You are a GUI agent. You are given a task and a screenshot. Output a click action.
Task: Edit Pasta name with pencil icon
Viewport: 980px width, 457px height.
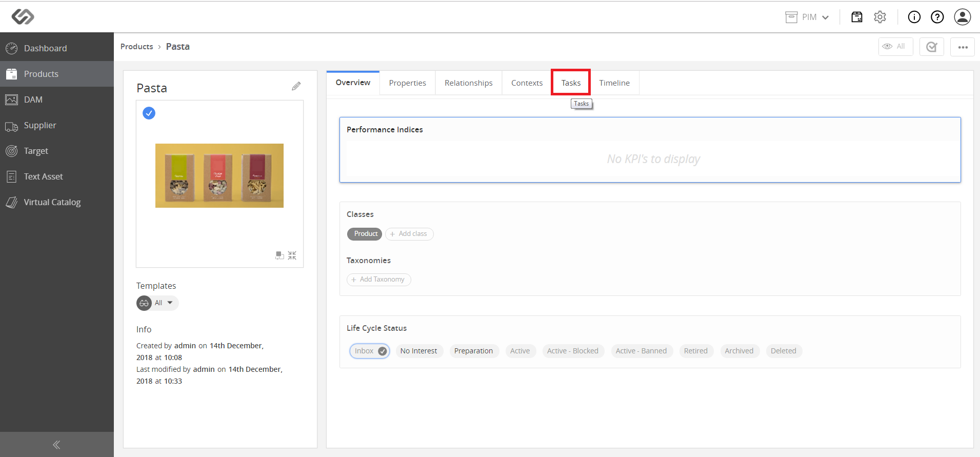point(296,86)
